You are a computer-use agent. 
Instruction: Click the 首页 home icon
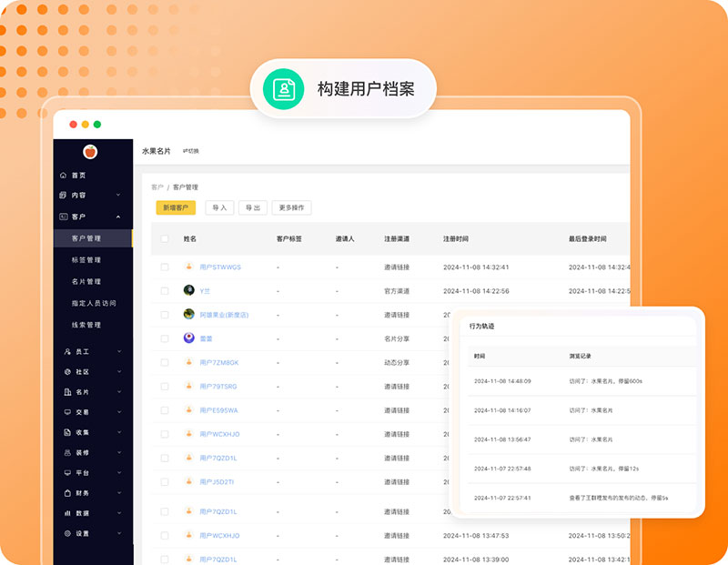(63, 176)
